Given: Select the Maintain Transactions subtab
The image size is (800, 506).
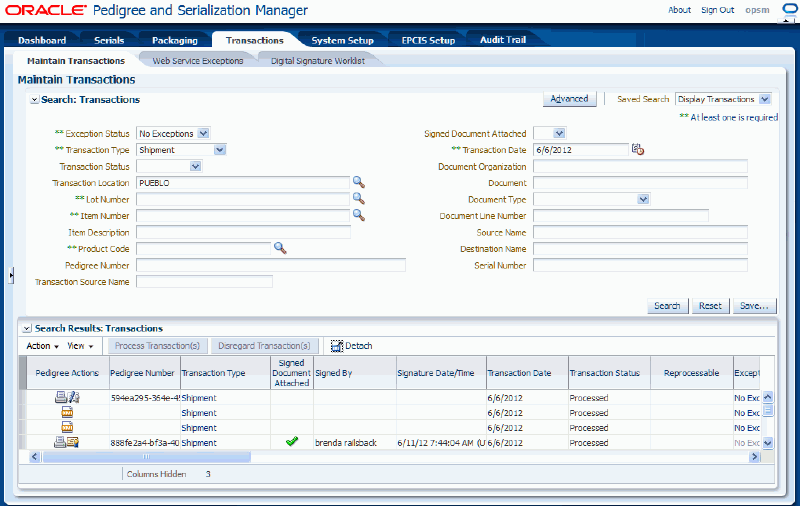Looking at the screenshot, I should (x=76, y=61).
